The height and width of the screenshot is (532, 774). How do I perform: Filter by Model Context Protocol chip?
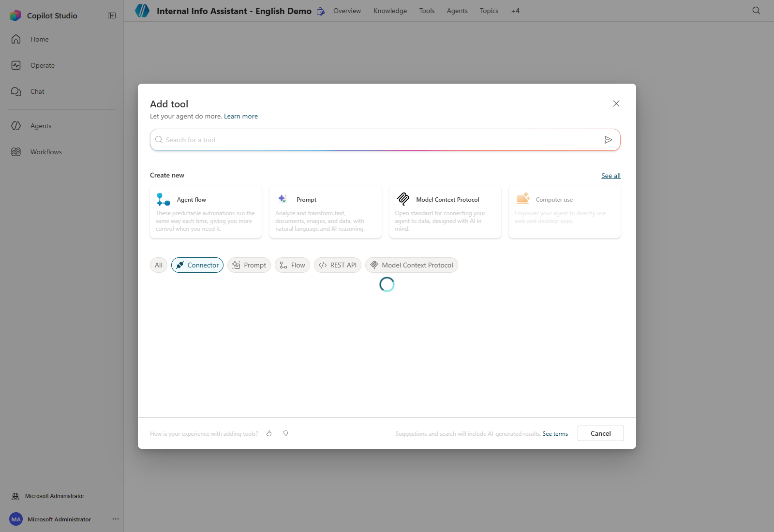(412, 265)
